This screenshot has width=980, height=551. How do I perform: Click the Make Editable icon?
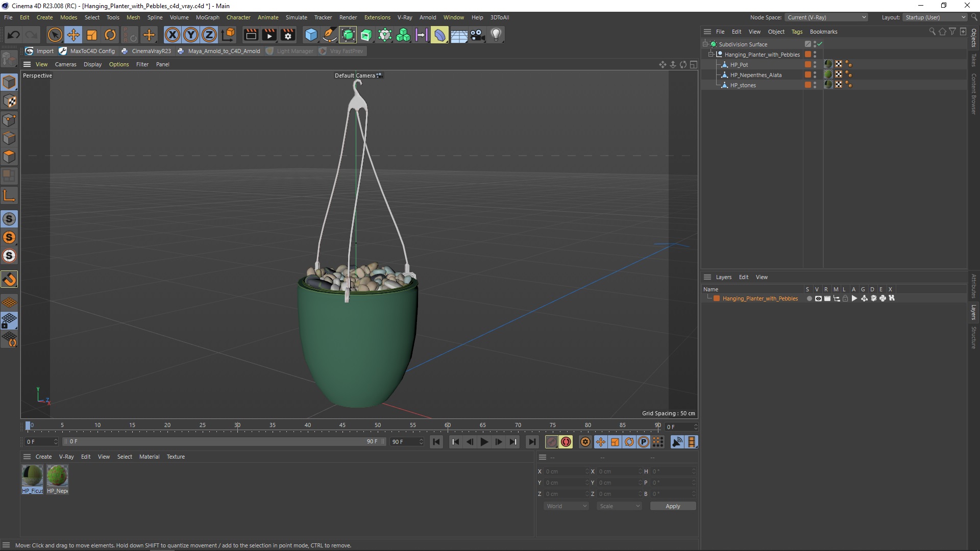(9, 60)
